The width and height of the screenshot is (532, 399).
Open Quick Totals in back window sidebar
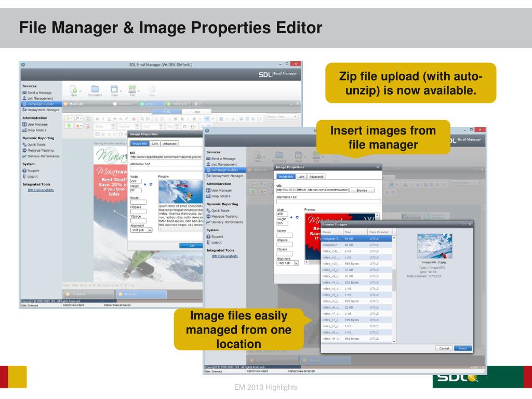34,144
